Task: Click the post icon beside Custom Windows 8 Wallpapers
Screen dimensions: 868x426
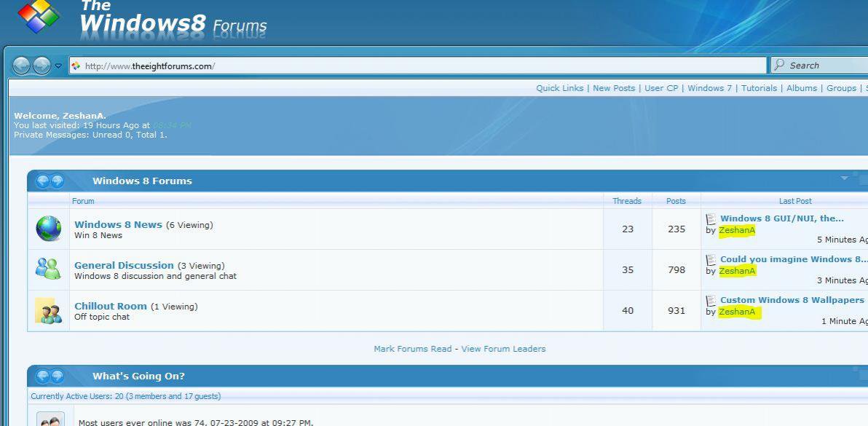Action: click(711, 301)
